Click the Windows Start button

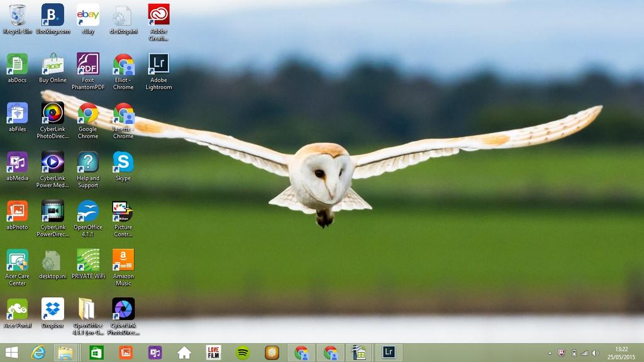click(11, 353)
